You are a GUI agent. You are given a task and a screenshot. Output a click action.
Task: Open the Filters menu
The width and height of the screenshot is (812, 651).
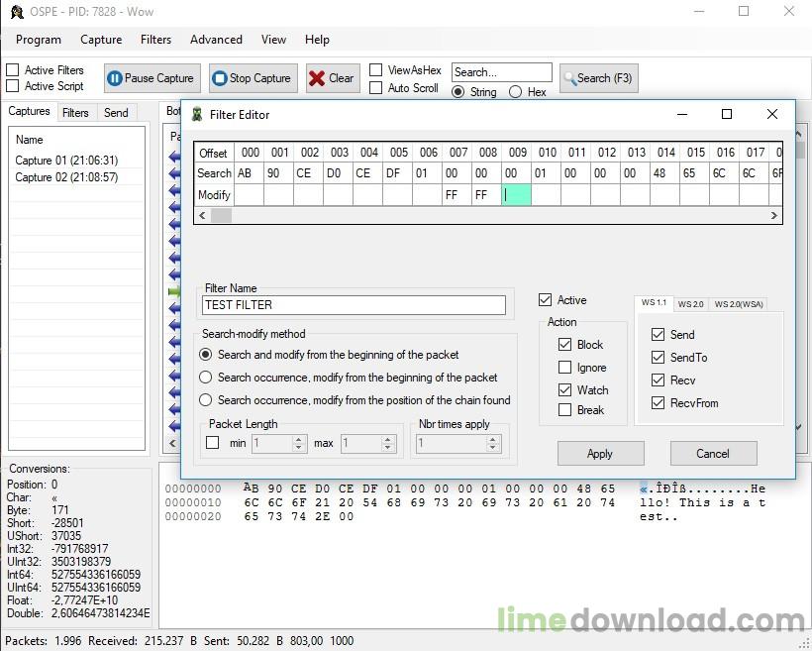tap(155, 40)
